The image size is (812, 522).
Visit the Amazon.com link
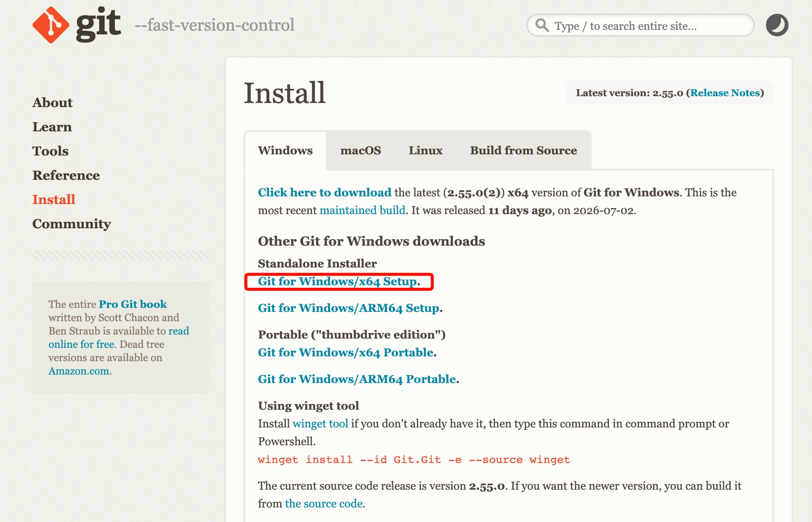[x=79, y=371]
